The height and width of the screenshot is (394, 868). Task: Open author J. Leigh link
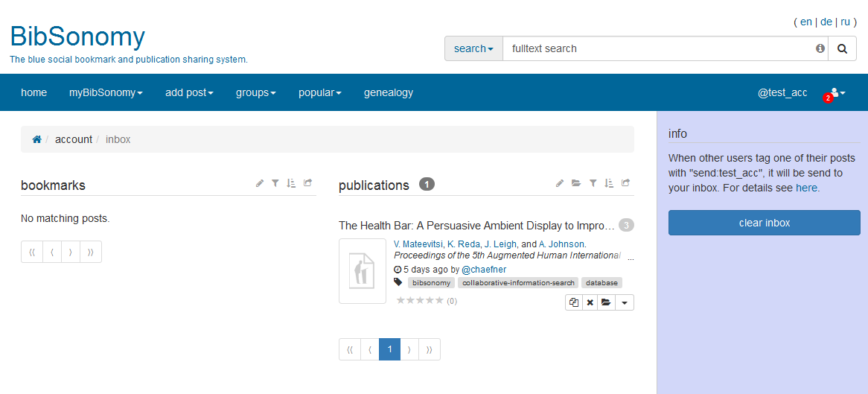click(x=500, y=244)
